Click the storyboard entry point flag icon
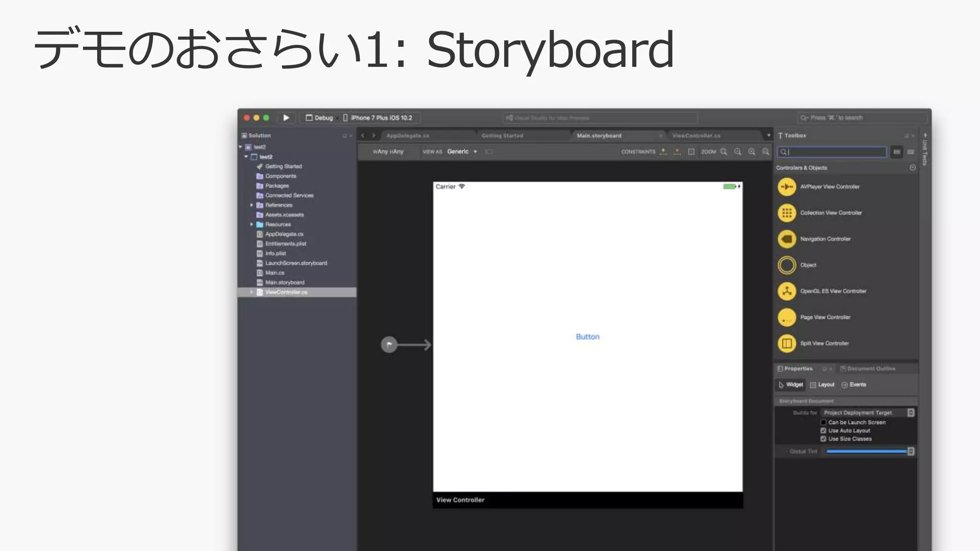 (x=389, y=344)
